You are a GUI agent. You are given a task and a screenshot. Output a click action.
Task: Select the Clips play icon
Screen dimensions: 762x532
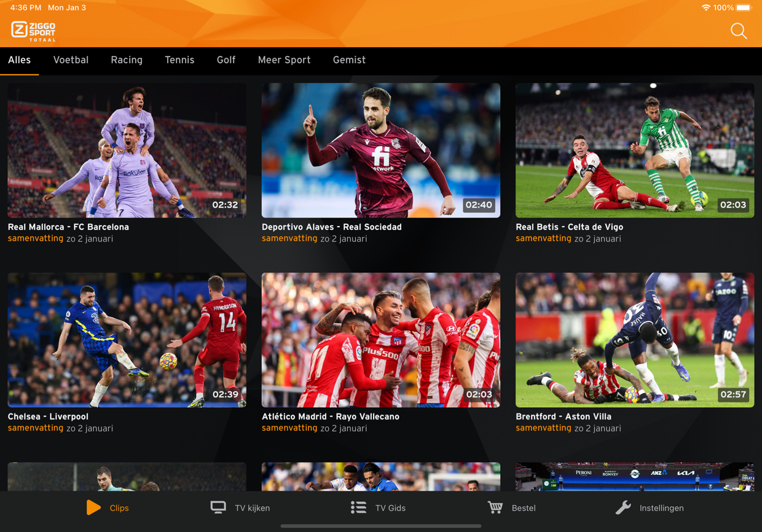pyautogui.click(x=93, y=507)
